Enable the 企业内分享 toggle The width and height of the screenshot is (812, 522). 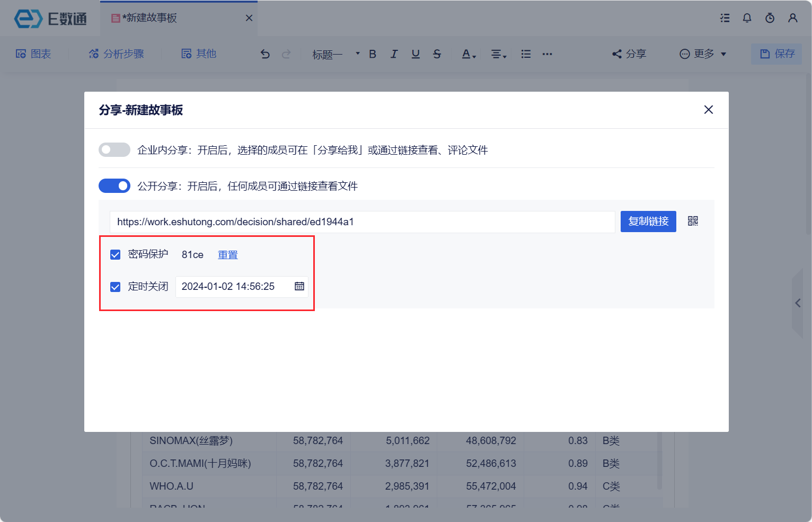[x=114, y=150]
